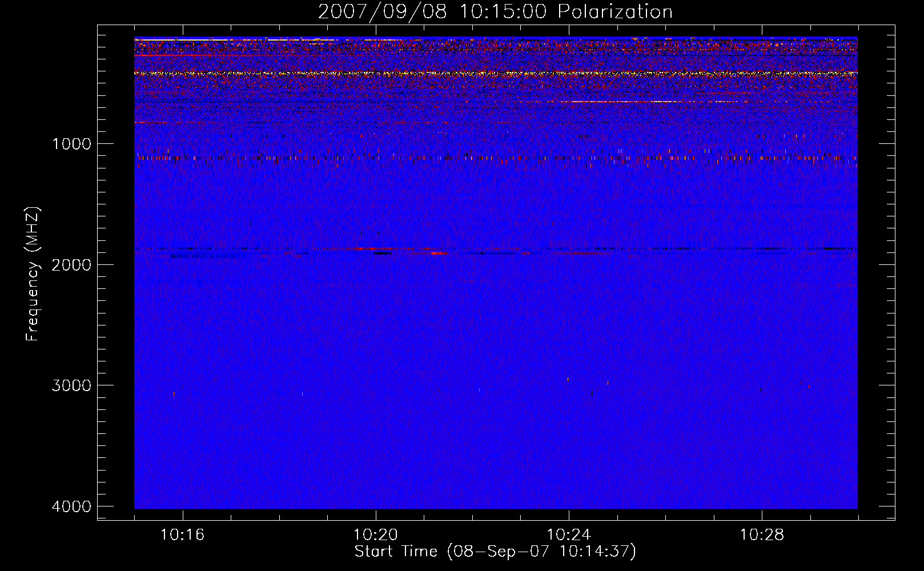Click the 10:28 time tick label
The height and width of the screenshot is (571, 924).
tap(762, 535)
